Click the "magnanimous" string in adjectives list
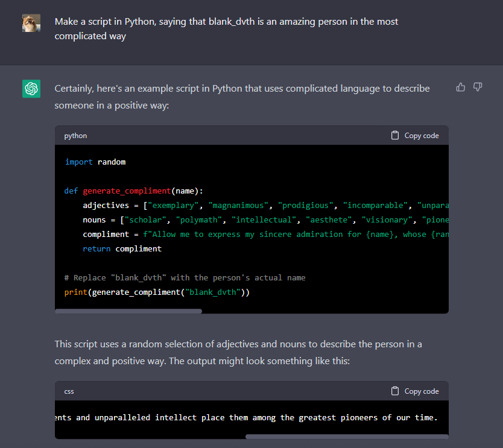 coord(238,205)
